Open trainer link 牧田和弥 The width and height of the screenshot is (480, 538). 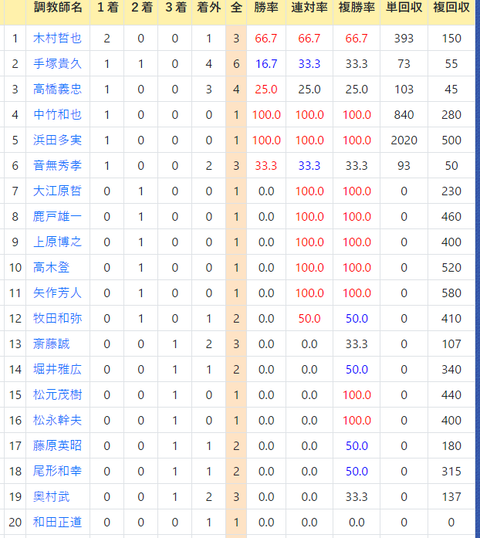point(57,318)
